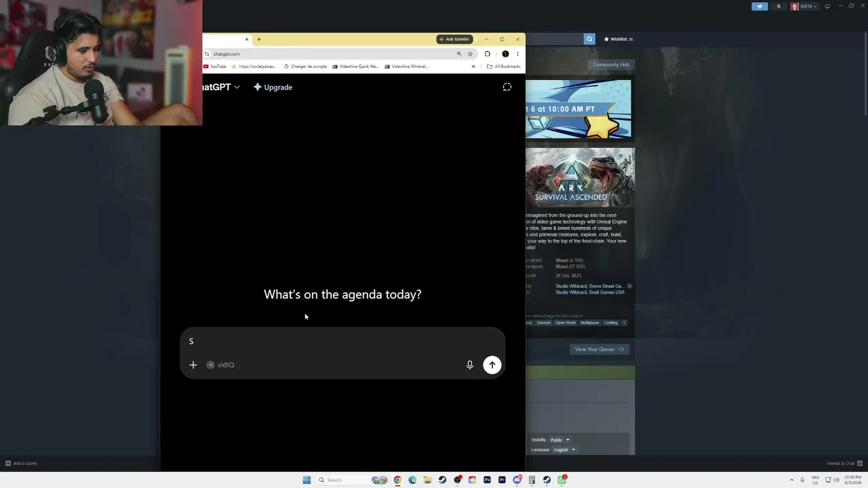Open the Visibility Public dropdown in Steam
868x488 pixels.
pyautogui.click(x=559, y=440)
